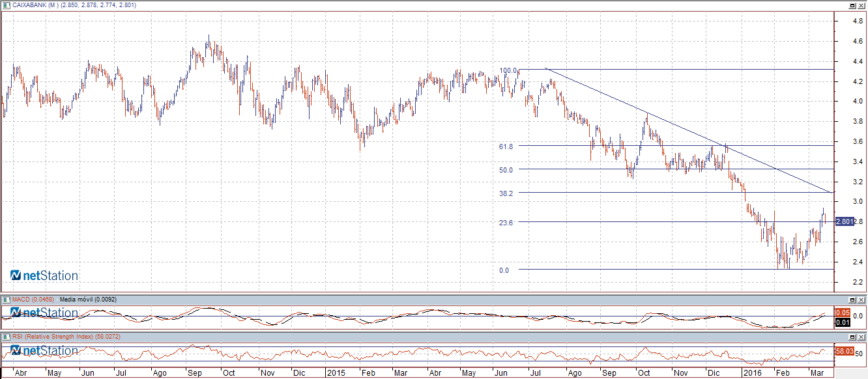Maximize the MACD indicator panel
The width and height of the screenshot is (868, 379).
pos(852,300)
